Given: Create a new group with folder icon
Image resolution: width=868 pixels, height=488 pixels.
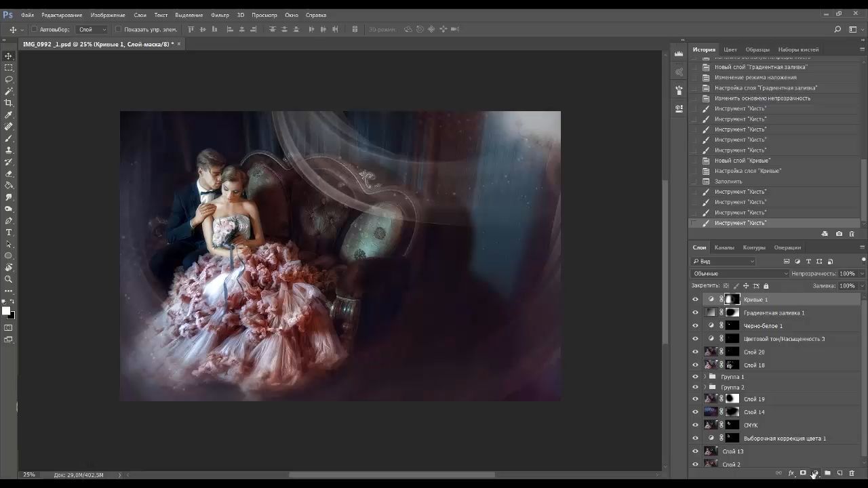Looking at the screenshot, I should pos(827,473).
